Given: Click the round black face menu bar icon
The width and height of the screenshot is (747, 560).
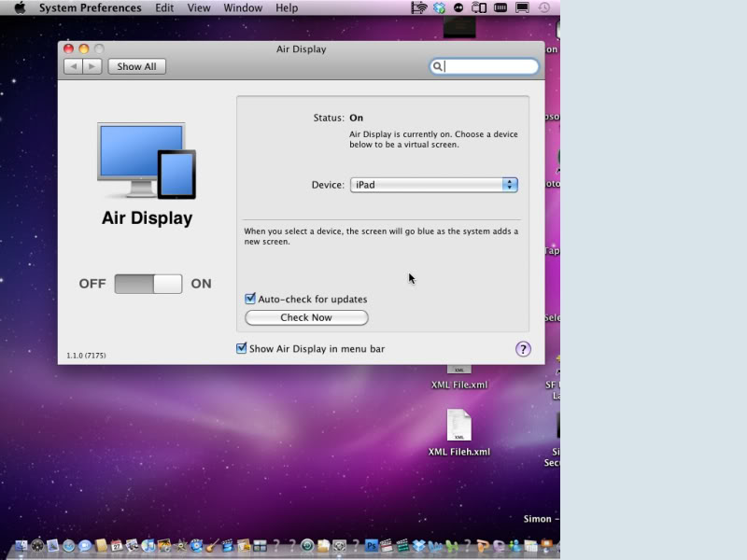Looking at the screenshot, I should click(458, 7).
